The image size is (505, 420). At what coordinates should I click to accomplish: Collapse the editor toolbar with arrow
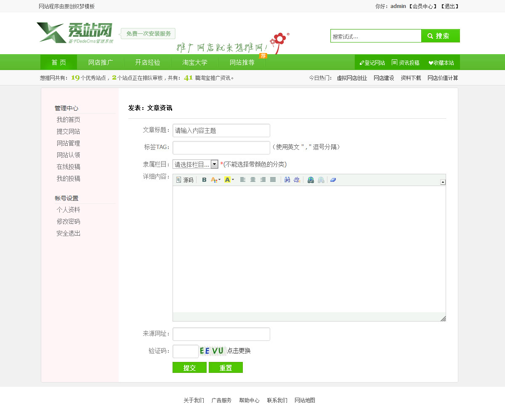[x=443, y=182]
